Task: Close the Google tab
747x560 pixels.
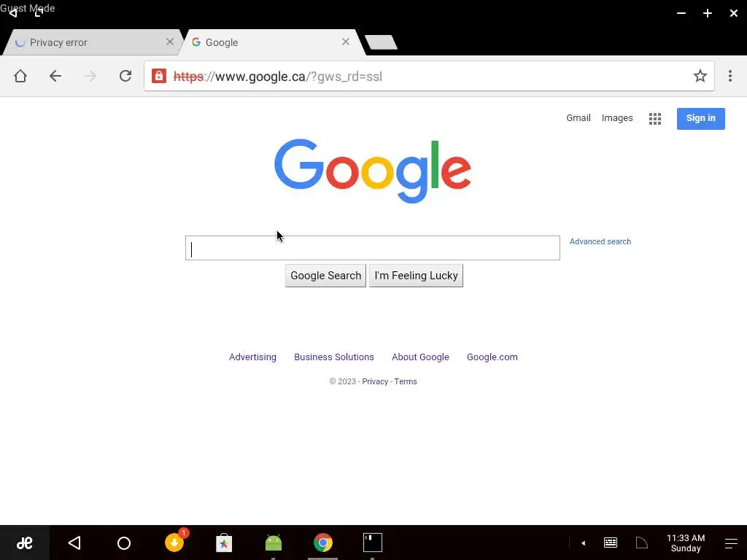Action: point(346,42)
